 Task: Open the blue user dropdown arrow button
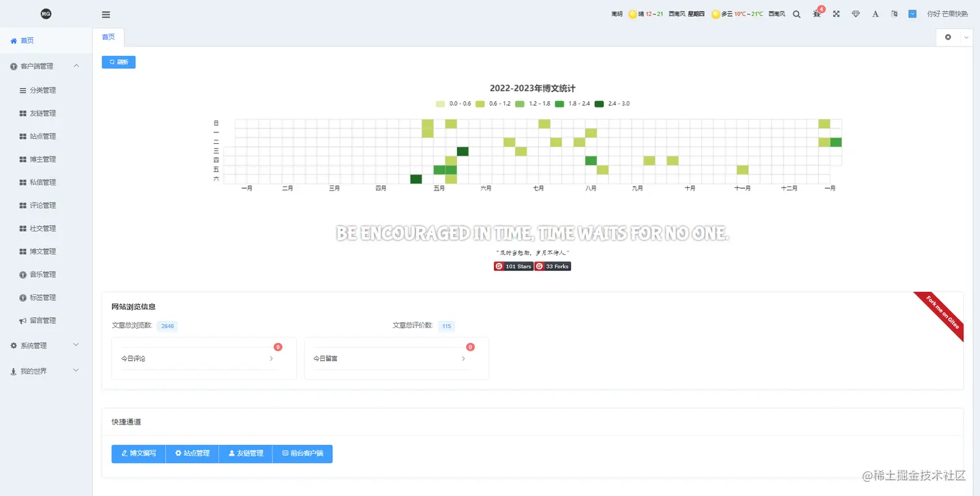pyautogui.click(x=913, y=14)
